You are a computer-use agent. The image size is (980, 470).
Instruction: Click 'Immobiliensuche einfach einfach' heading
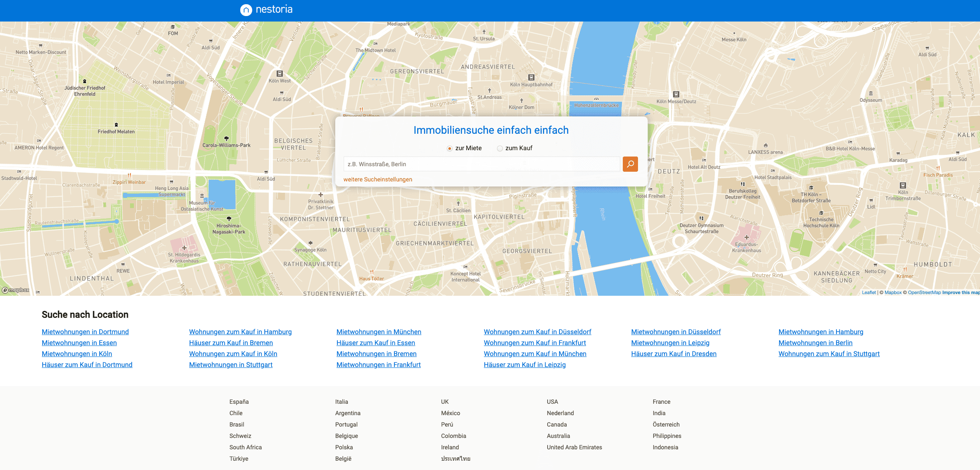click(491, 130)
